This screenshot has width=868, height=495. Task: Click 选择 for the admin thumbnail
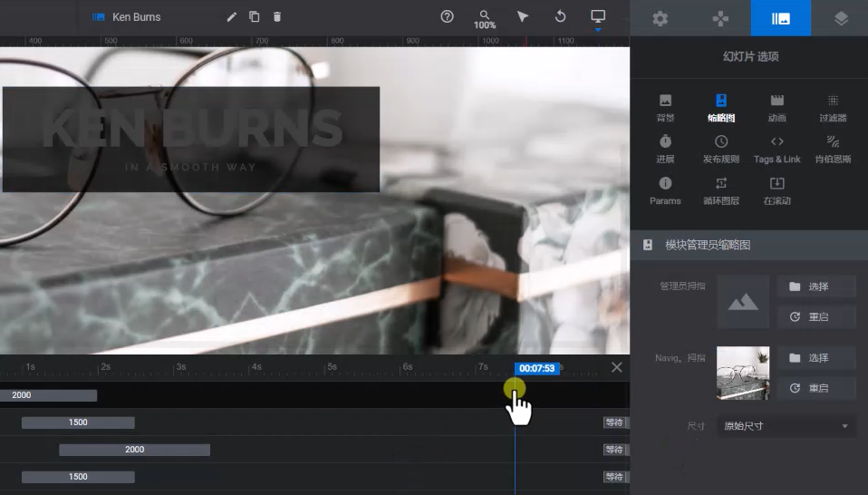[816, 286]
